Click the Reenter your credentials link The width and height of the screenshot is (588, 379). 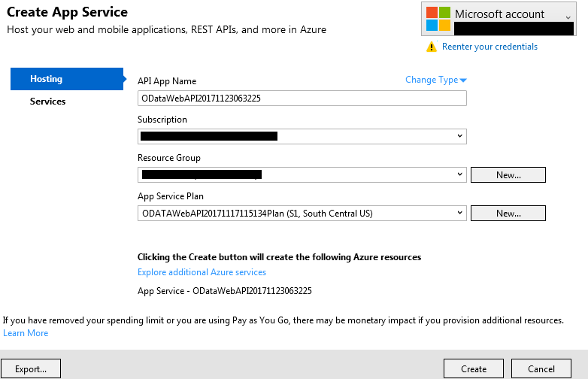point(489,47)
